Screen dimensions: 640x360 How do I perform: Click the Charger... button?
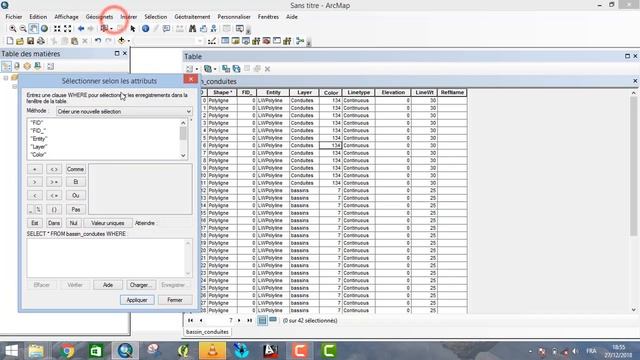tap(140, 285)
